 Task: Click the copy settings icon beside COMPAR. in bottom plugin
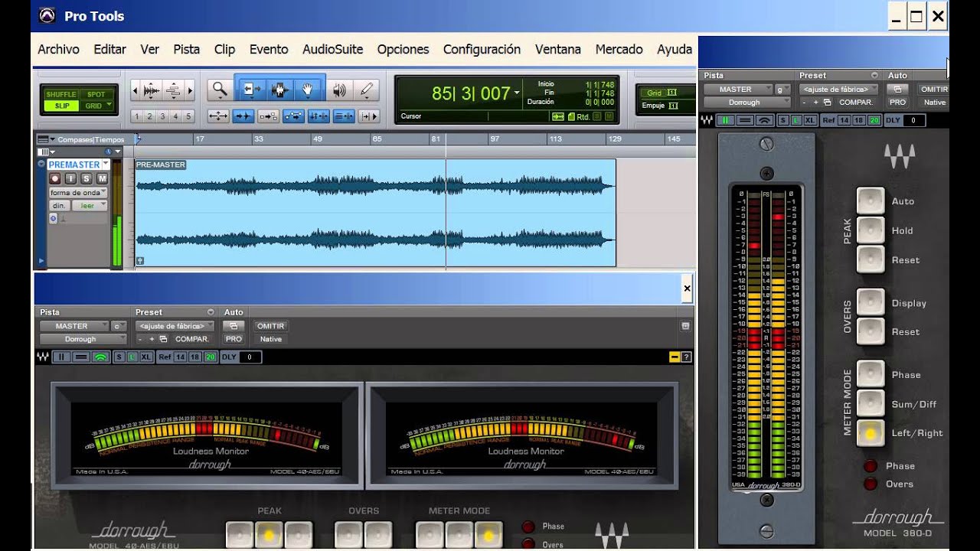click(164, 339)
